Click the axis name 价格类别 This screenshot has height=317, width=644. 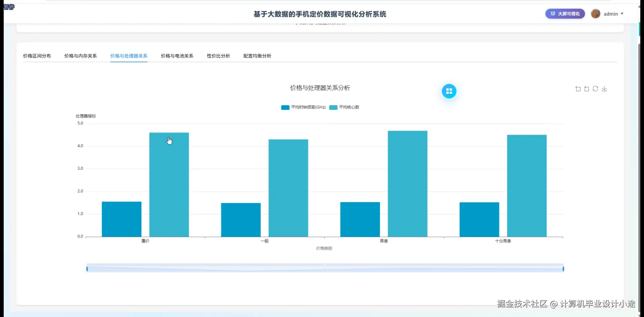click(324, 248)
